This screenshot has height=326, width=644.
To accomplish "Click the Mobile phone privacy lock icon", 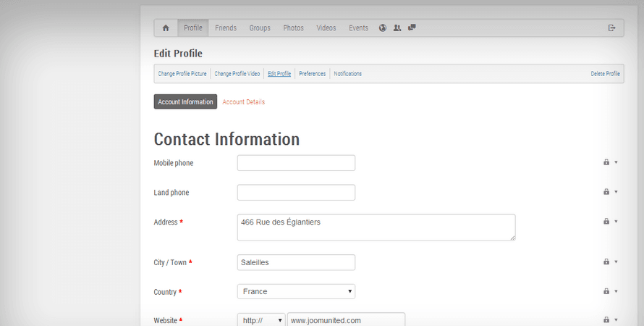I will coord(606,162).
